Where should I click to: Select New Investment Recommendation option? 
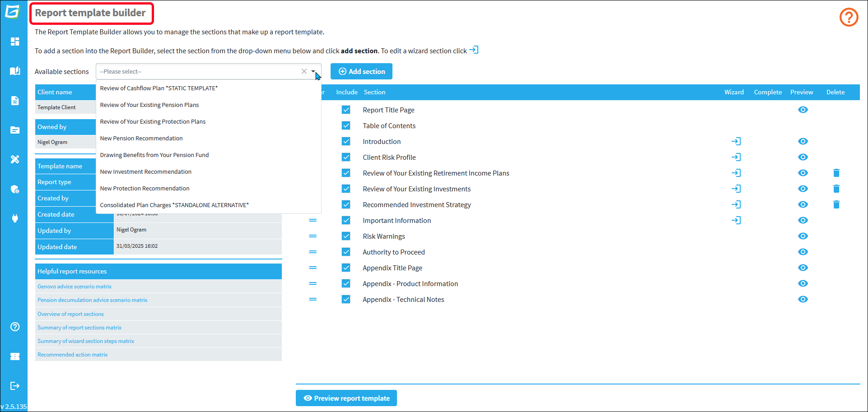208,171
